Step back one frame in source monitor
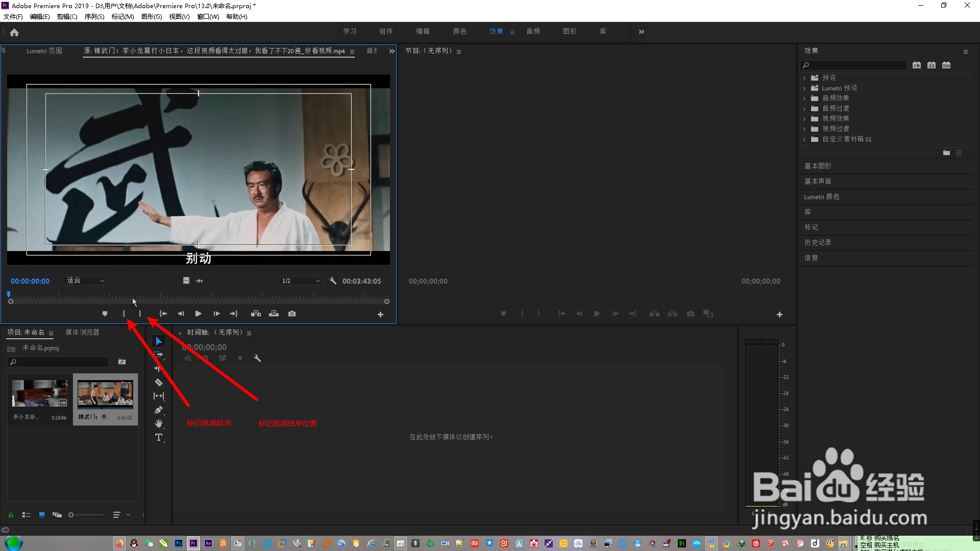This screenshot has width=980, height=551. click(x=181, y=314)
